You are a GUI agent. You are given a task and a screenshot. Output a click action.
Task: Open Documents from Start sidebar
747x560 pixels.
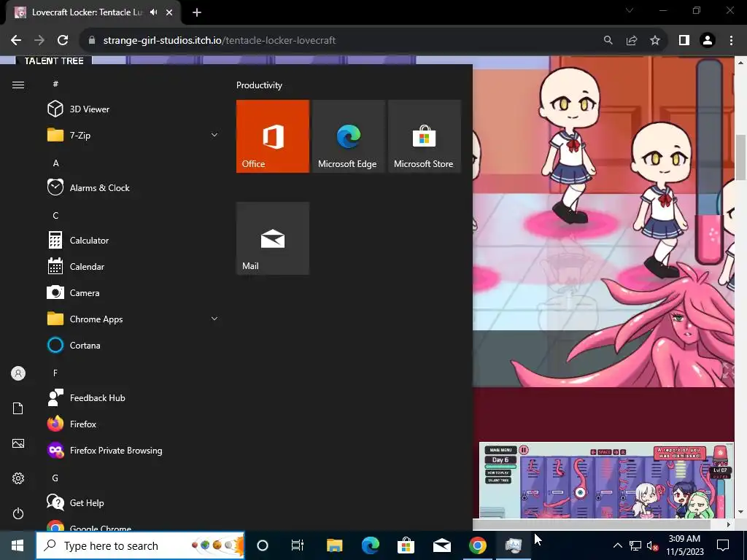coord(18,408)
